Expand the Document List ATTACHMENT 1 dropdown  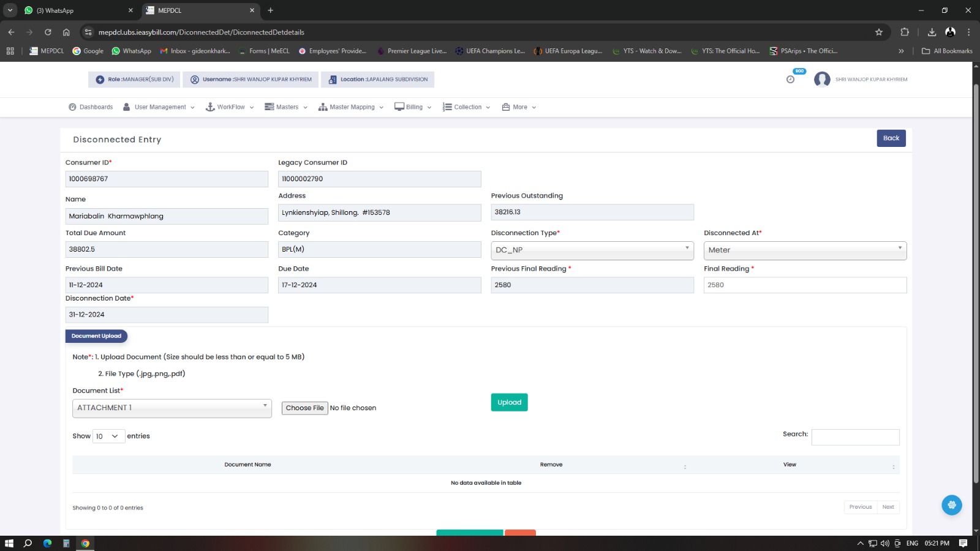point(171,408)
